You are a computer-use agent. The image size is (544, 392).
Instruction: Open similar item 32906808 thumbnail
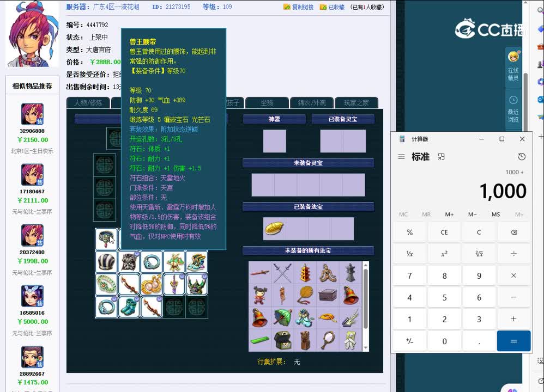coord(32,114)
